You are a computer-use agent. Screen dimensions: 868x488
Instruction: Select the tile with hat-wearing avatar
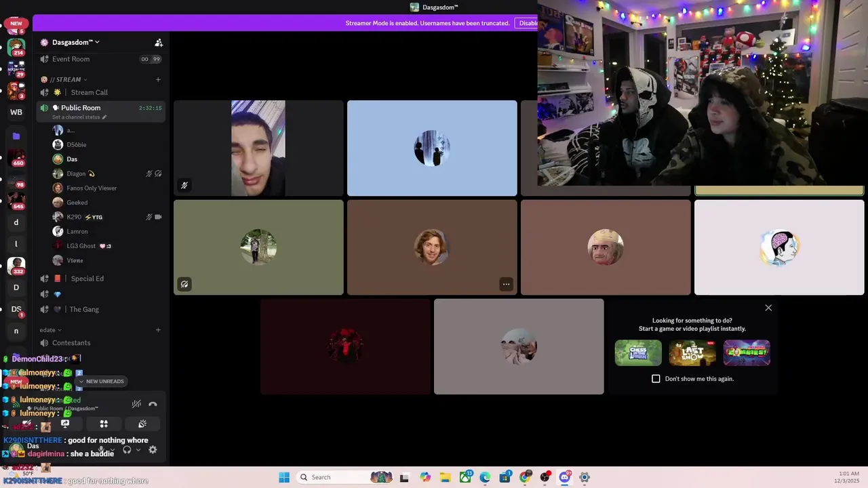(606, 247)
